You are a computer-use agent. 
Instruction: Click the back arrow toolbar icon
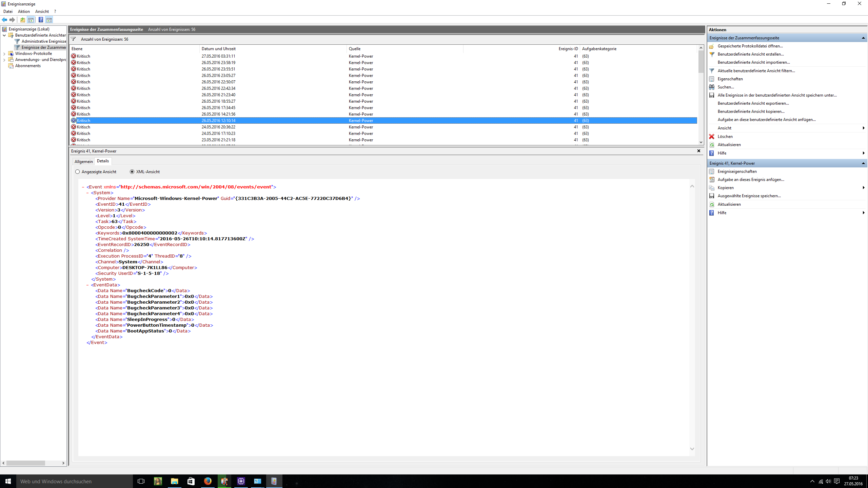click(5, 20)
